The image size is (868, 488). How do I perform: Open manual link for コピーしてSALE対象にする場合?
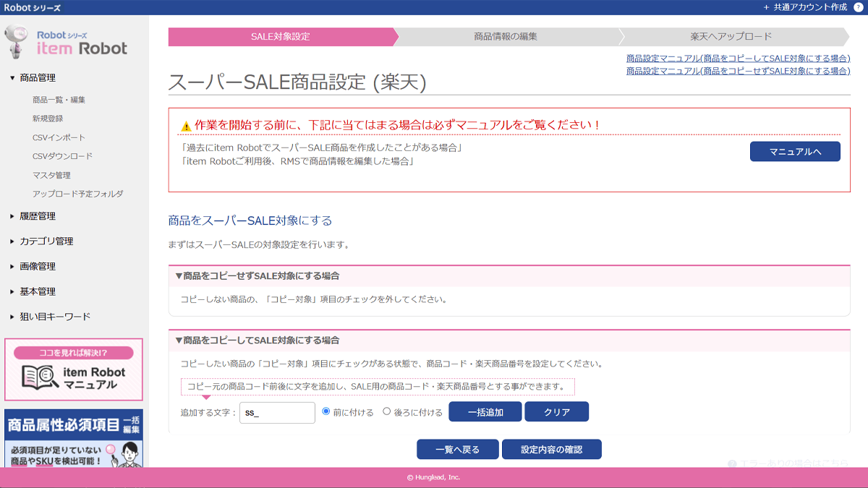pyautogui.click(x=738, y=59)
